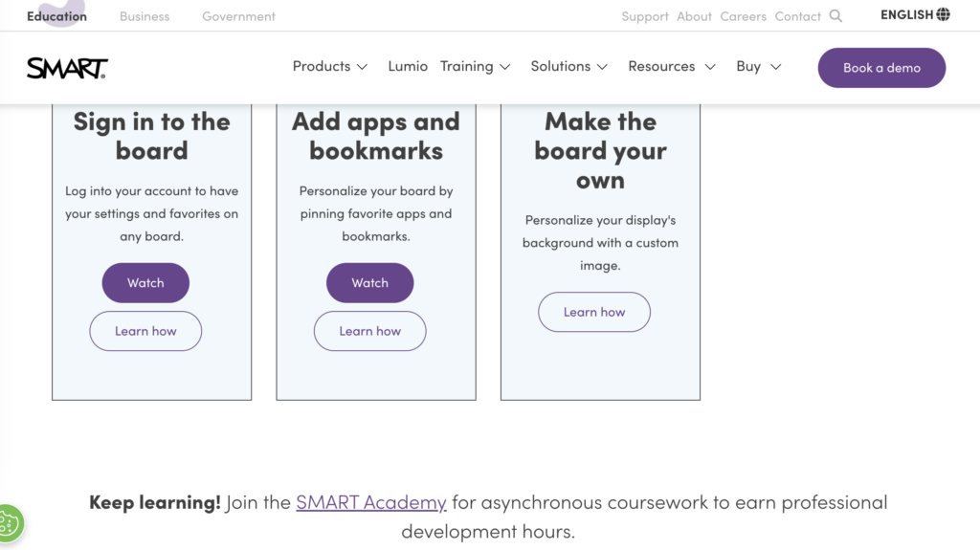Open the Products menu label

pyautogui.click(x=322, y=66)
